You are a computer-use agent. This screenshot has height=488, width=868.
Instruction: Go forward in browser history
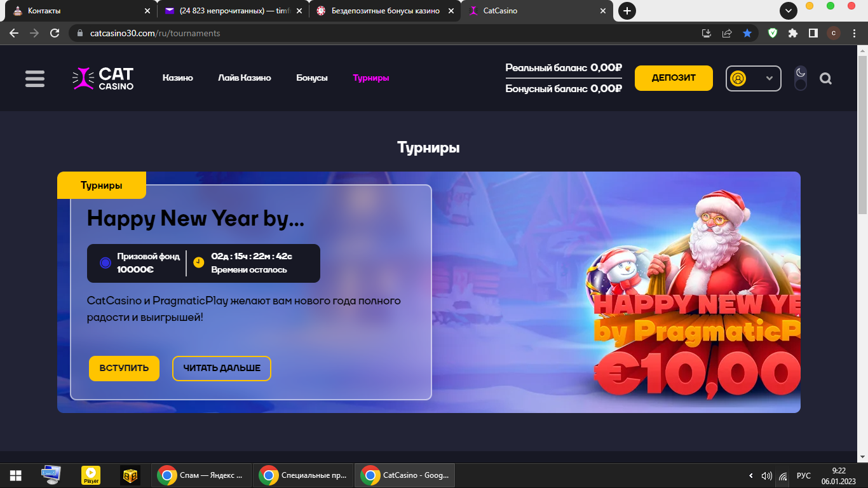(x=34, y=33)
